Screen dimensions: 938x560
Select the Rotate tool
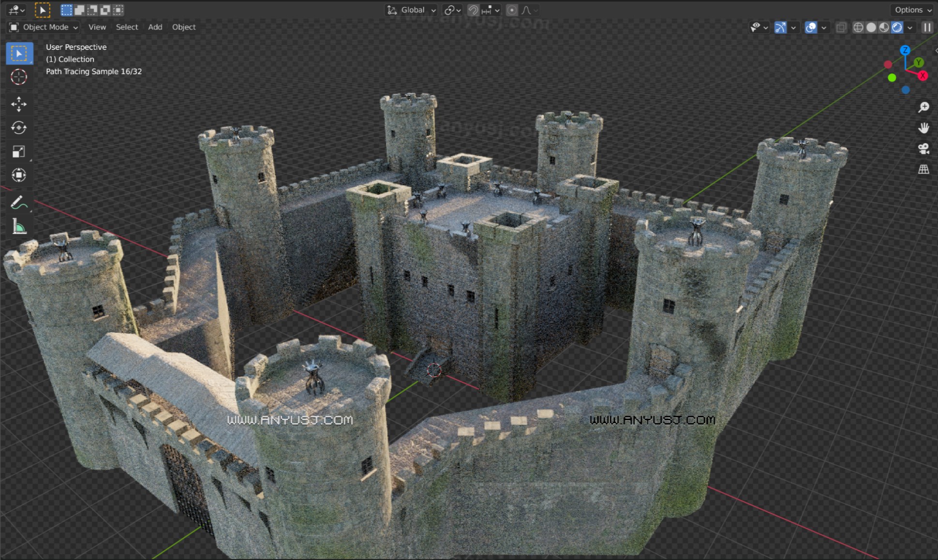pos(19,128)
